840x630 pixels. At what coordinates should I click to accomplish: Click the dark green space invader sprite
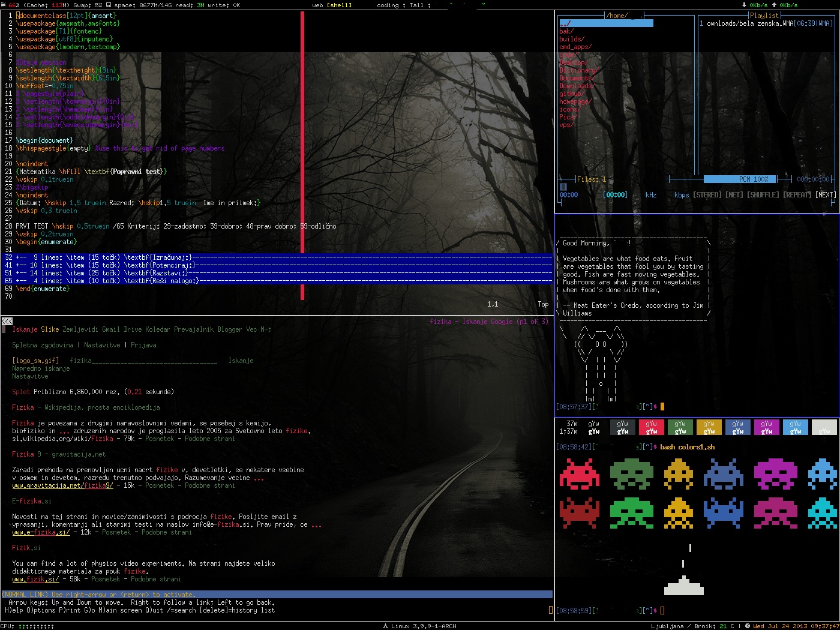coord(631,474)
